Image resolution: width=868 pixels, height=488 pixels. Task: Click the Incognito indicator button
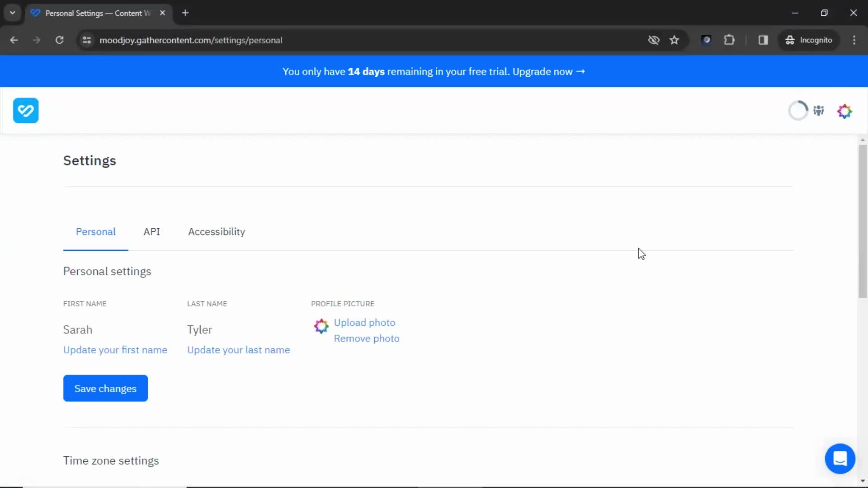pyautogui.click(x=809, y=40)
